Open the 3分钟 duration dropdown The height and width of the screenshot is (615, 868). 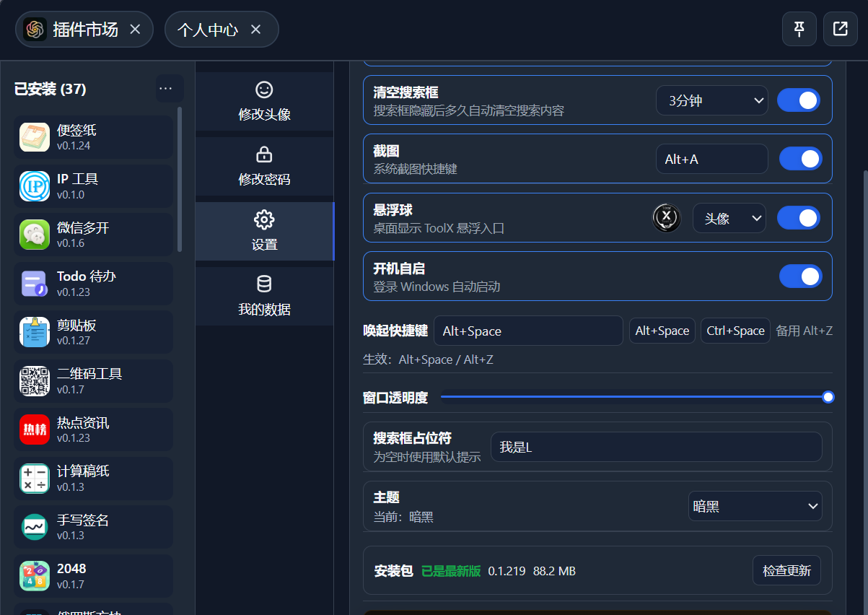712,100
